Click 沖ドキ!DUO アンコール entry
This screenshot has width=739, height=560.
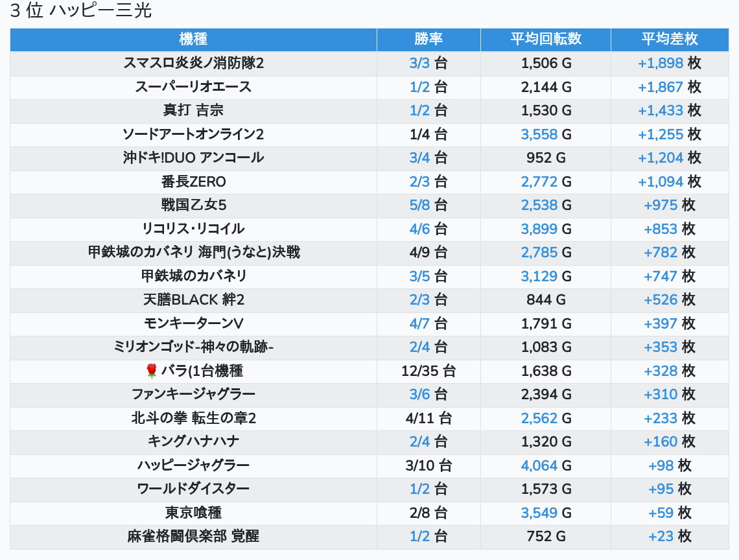point(193,158)
